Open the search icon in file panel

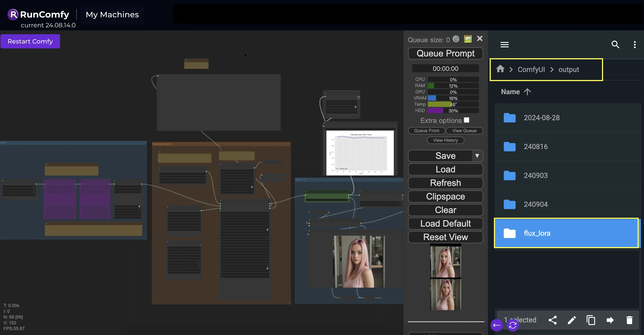tap(616, 44)
